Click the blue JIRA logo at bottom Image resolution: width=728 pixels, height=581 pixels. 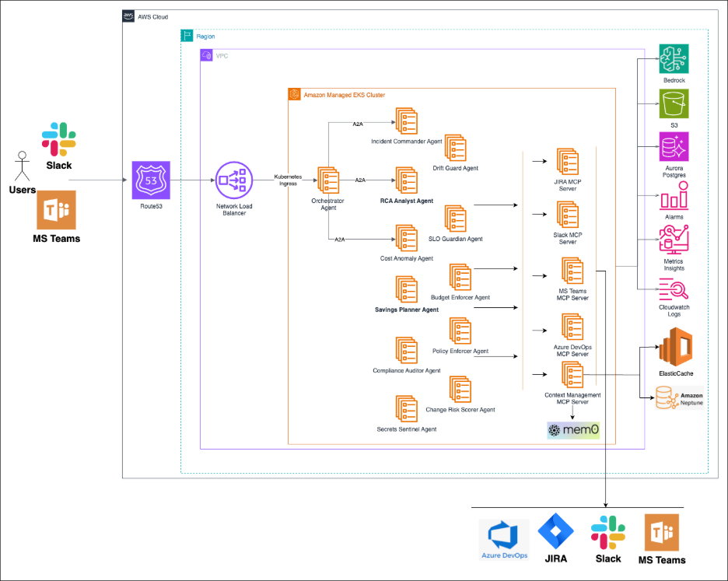point(555,532)
